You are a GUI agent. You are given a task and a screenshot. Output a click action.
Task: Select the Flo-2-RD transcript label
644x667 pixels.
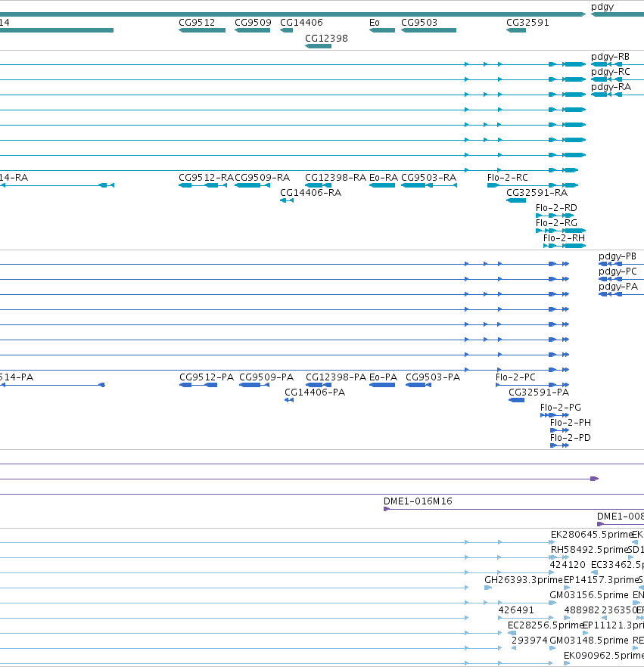tap(556, 208)
